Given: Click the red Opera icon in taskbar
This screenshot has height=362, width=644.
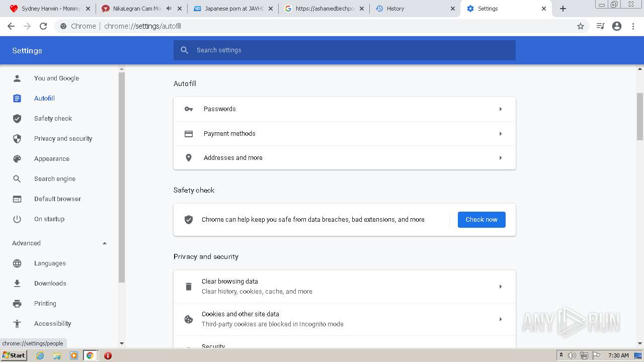Looking at the screenshot, I should pyautogui.click(x=108, y=355).
